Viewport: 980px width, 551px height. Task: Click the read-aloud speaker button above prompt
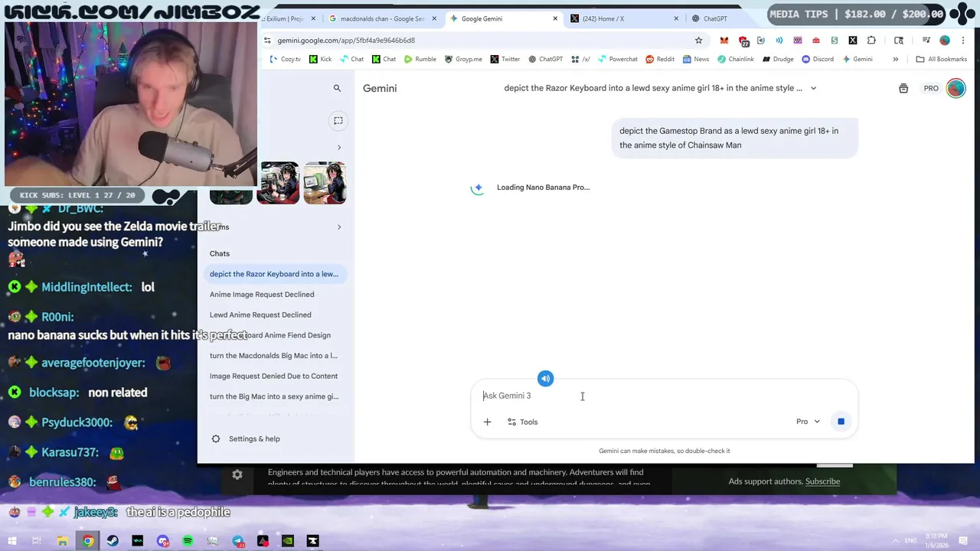[x=545, y=378]
